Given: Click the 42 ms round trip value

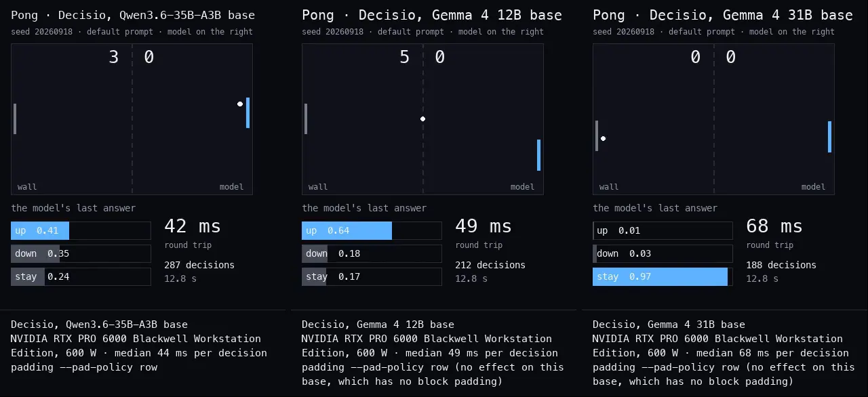Looking at the screenshot, I should pos(193,226).
